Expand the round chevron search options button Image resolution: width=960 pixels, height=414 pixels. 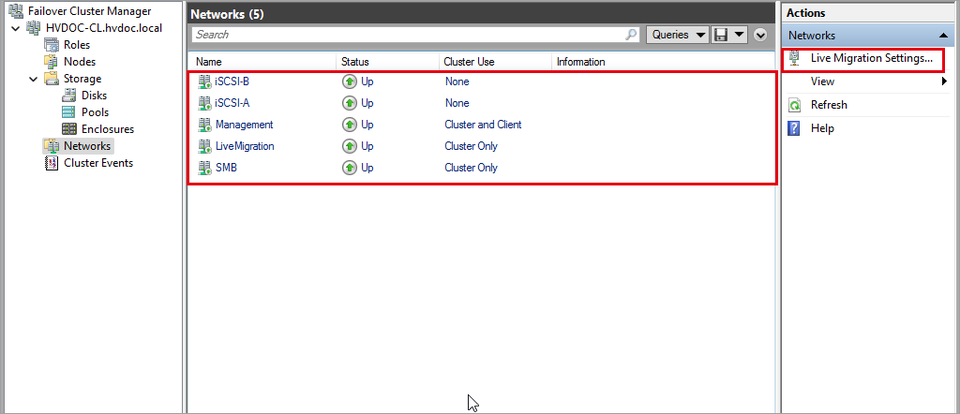click(761, 35)
